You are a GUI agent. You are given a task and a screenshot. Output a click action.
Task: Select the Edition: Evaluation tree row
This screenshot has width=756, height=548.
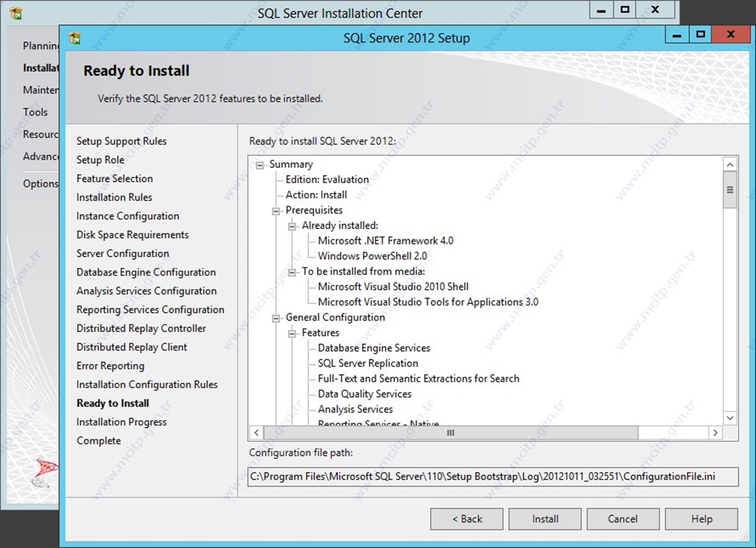(x=327, y=179)
